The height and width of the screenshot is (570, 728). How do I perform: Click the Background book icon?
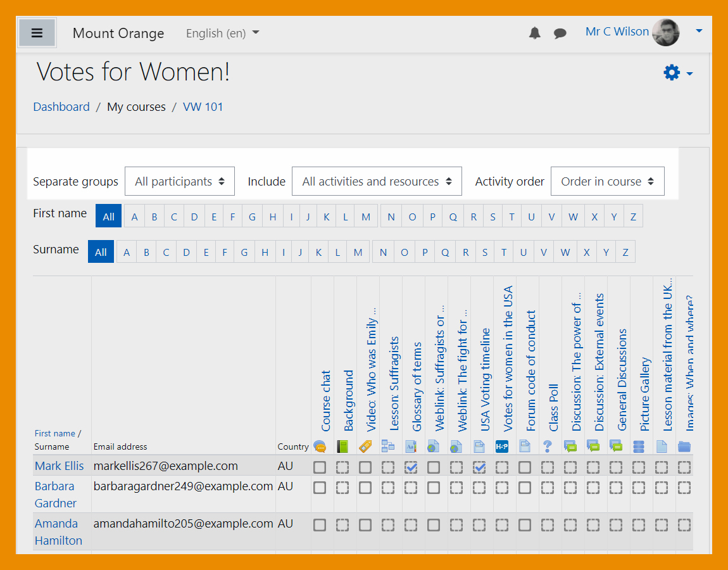tap(342, 446)
